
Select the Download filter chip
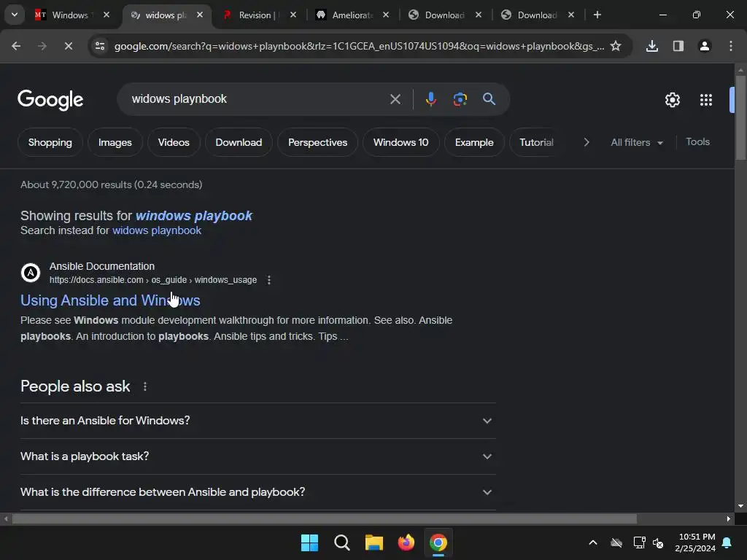(239, 142)
